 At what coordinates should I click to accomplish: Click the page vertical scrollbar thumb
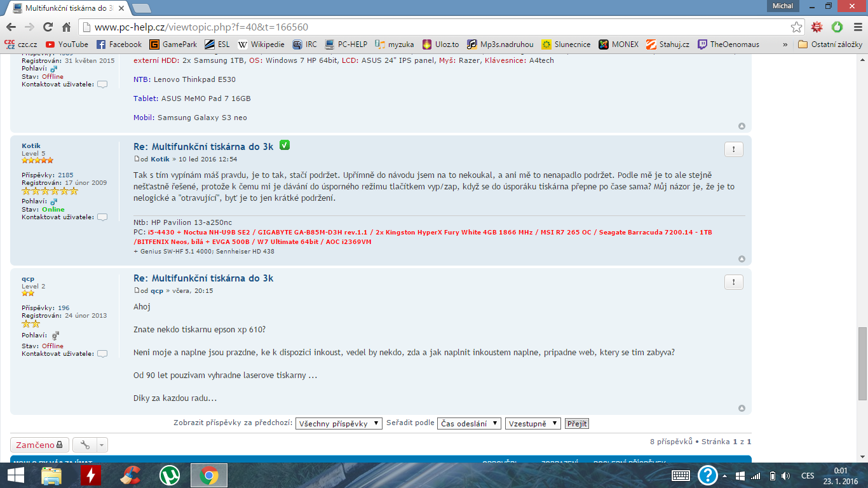pos(862,363)
